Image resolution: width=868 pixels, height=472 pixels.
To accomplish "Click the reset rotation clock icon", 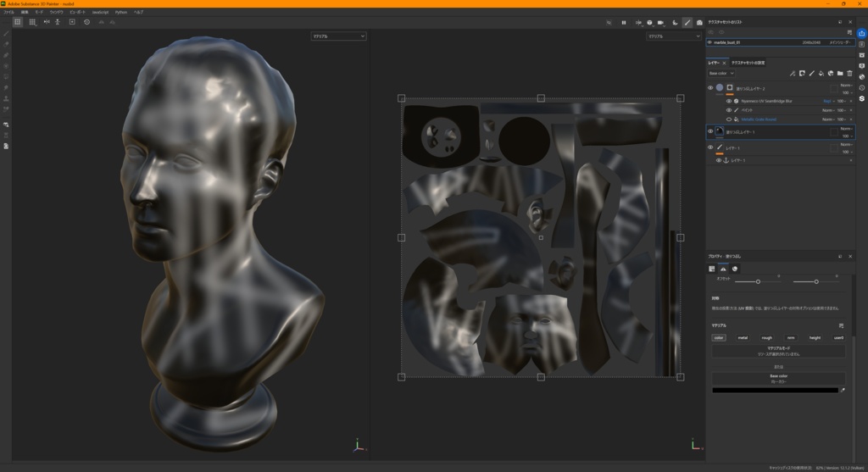I will coord(87,22).
